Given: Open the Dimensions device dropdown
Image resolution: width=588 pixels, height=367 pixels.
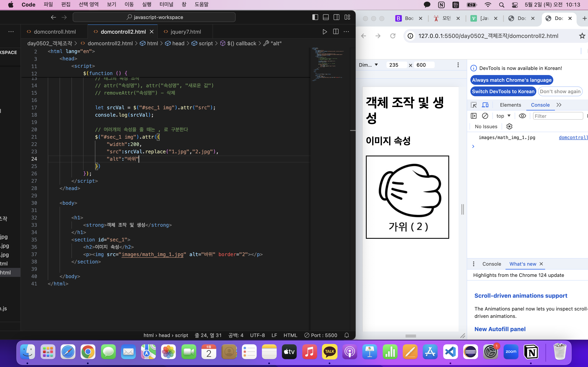Looking at the screenshot, I should tap(369, 65).
